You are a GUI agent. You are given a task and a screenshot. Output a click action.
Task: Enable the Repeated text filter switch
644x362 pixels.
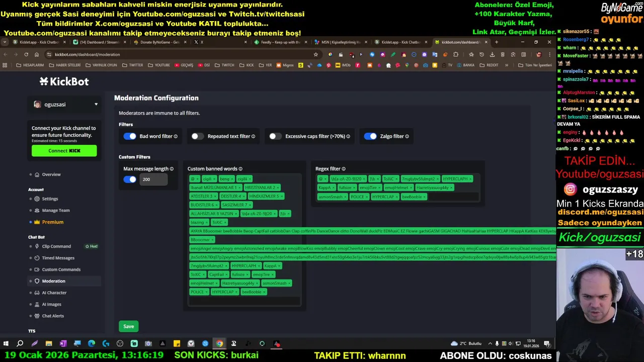[x=198, y=136]
